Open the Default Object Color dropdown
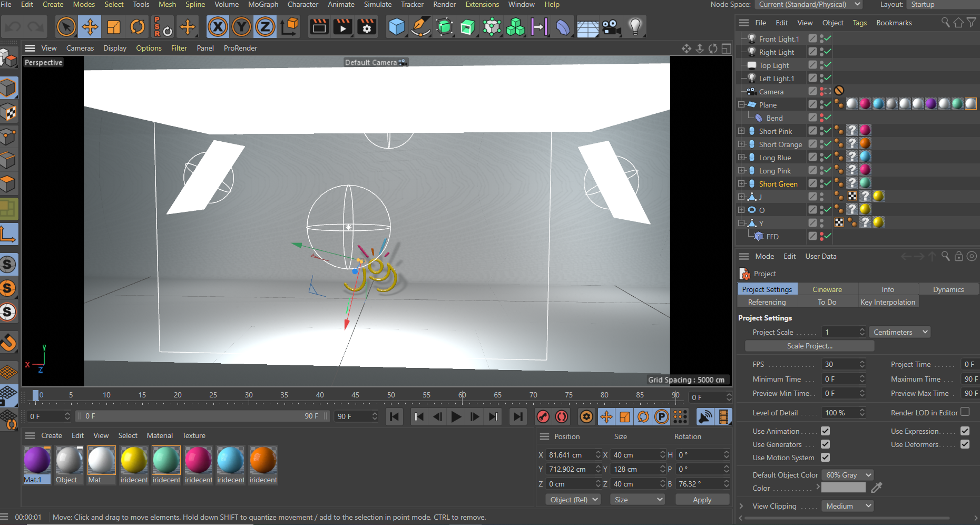 pos(848,475)
